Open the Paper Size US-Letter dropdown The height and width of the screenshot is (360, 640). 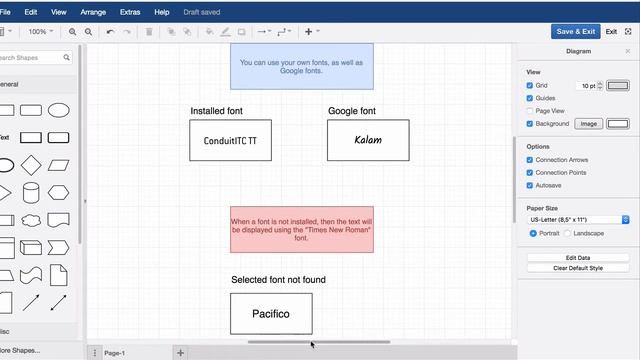click(x=578, y=220)
